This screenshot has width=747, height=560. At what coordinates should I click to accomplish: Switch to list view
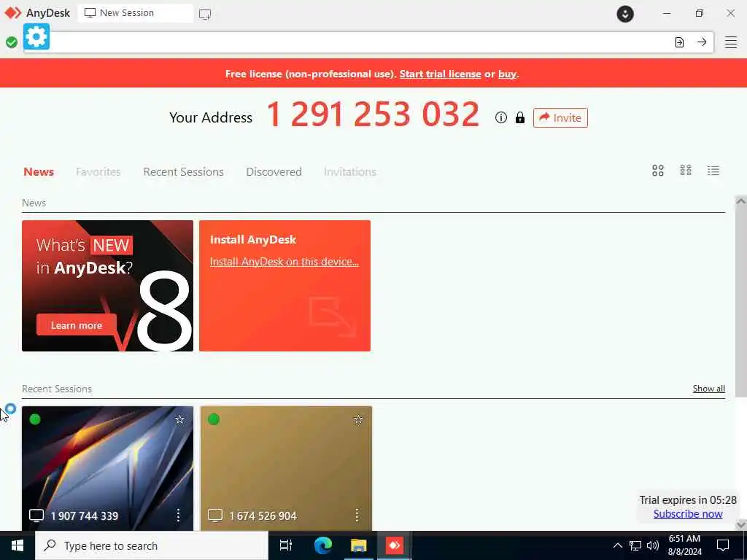pos(713,171)
